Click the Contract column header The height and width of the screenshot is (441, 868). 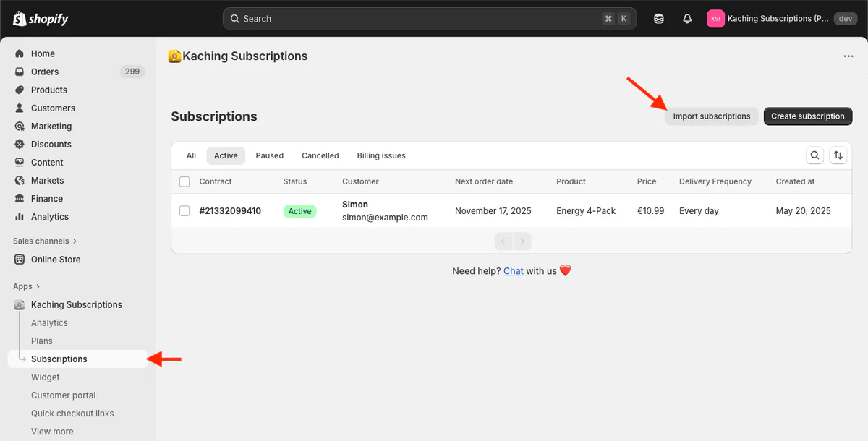(x=216, y=181)
